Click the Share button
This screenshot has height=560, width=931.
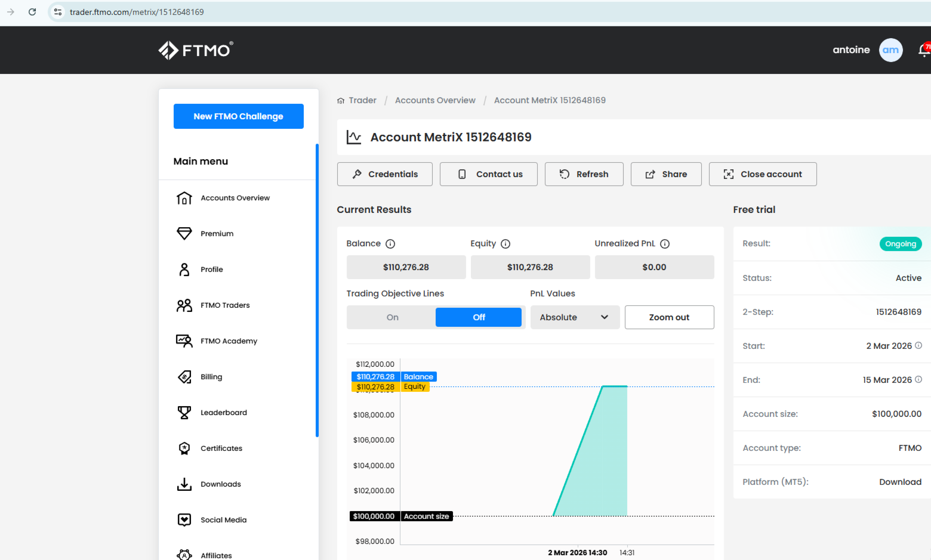click(666, 174)
